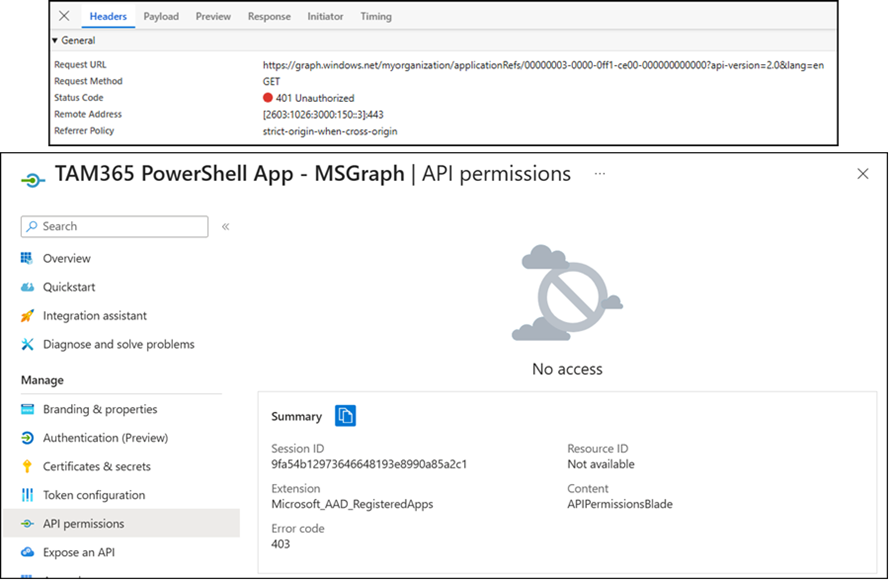The height and width of the screenshot is (580, 889).
Task: Open the Timing tab
Action: coord(376,16)
